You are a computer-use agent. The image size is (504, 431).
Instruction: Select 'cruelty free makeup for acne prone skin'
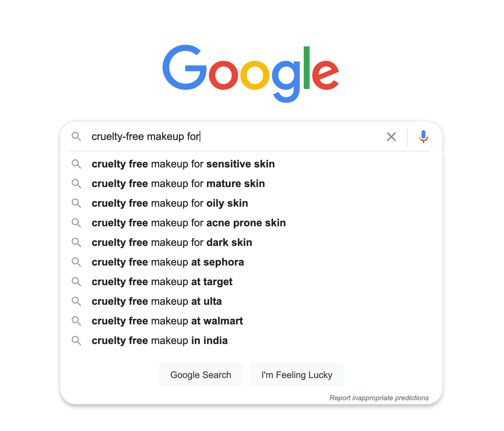tap(189, 223)
